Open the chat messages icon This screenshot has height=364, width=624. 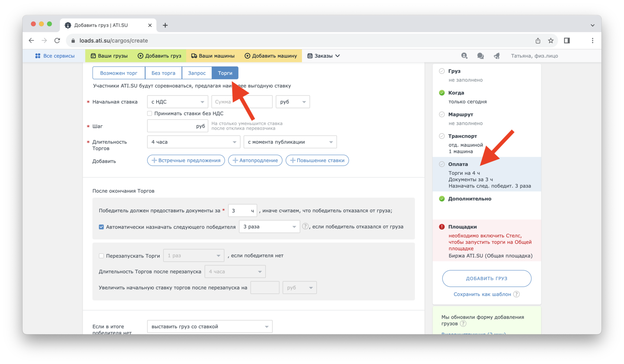tap(480, 56)
